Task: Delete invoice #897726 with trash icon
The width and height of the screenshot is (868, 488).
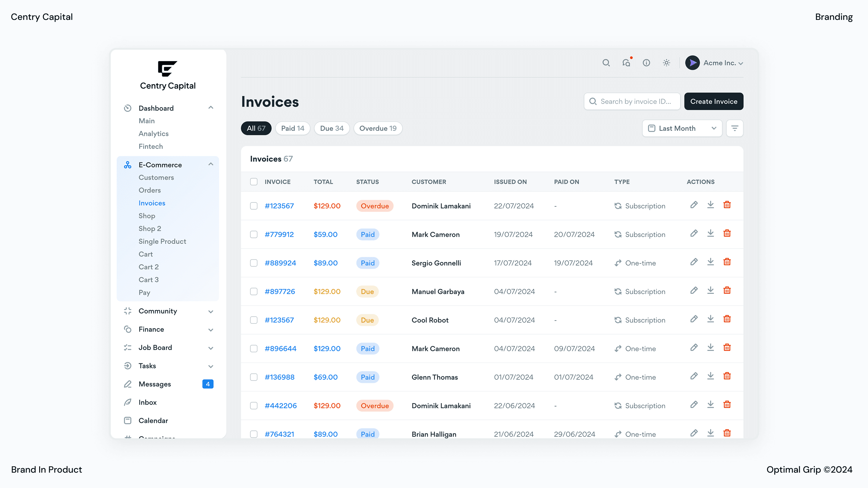Action: pyautogui.click(x=727, y=291)
